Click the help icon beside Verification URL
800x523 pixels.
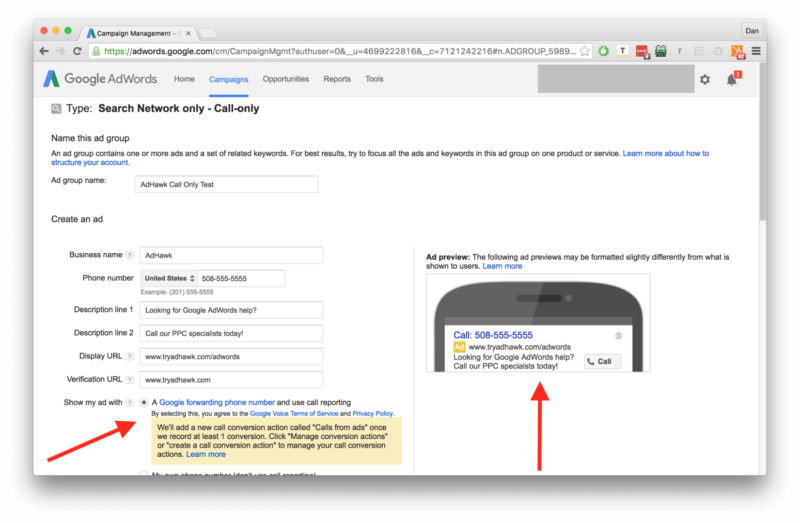(130, 380)
